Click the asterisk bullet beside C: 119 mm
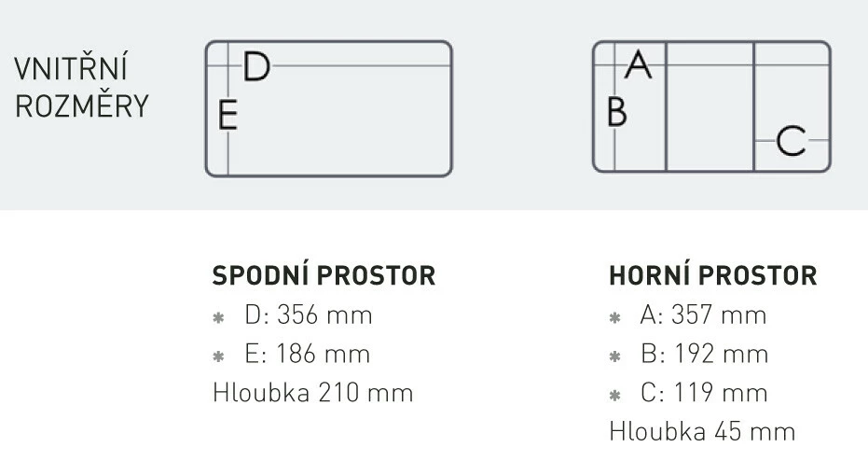The width and height of the screenshot is (868, 461). [x=614, y=395]
